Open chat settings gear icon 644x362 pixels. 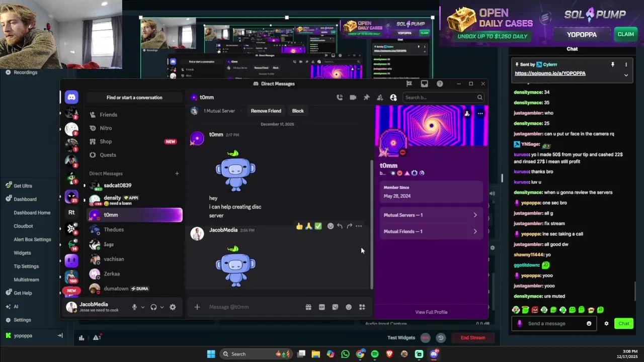click(606, 324)
